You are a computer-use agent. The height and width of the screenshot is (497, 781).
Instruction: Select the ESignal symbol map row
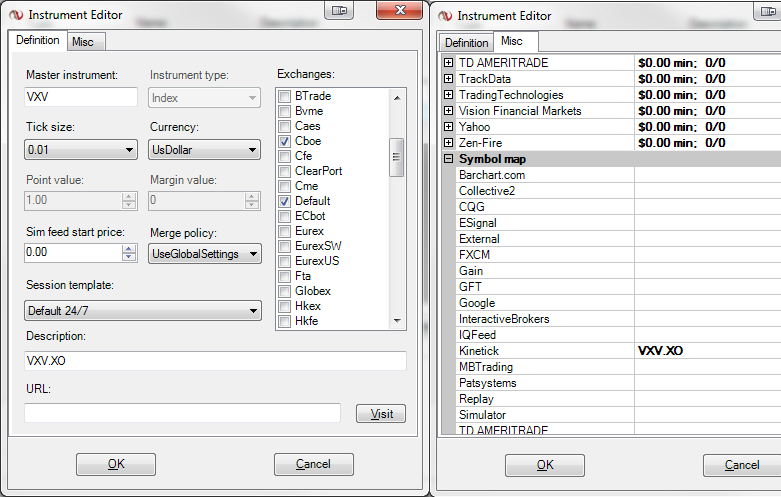click(x=618, y=223)
